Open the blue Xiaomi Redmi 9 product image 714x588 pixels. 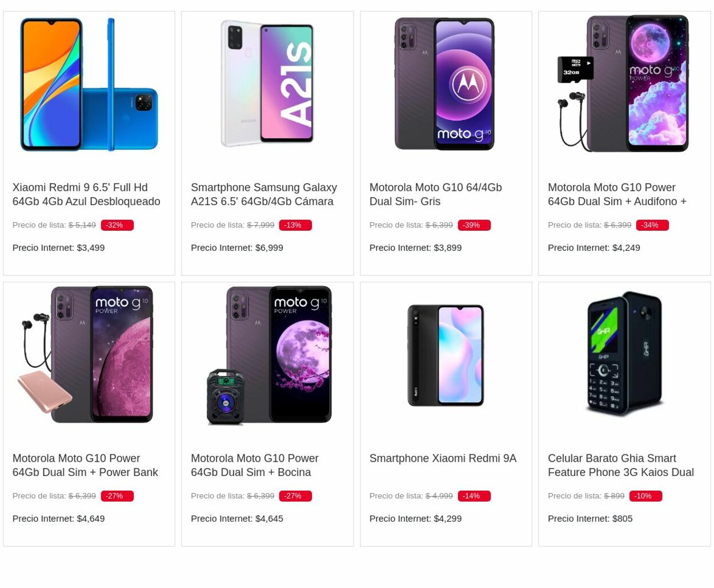click(89, 85)
